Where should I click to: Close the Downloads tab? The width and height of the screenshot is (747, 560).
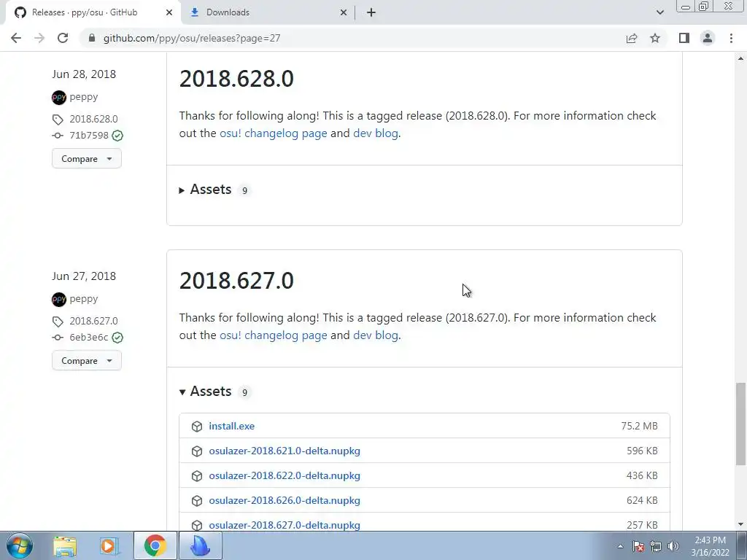(x=344, y=12)
